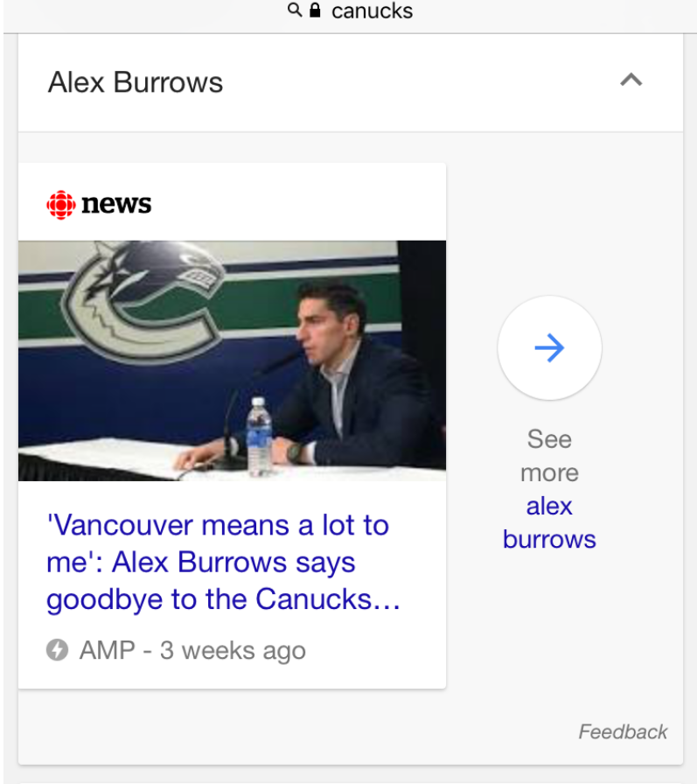Click the padlock security icon
This screenshot has width=697, height=784.
click(315, 10)
